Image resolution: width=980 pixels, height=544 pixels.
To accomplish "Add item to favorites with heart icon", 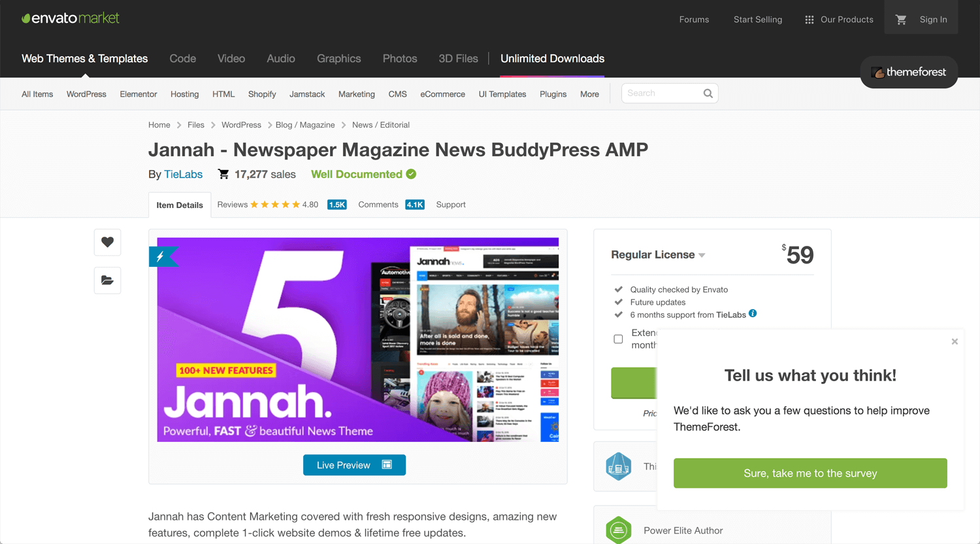I will [107, 242].
